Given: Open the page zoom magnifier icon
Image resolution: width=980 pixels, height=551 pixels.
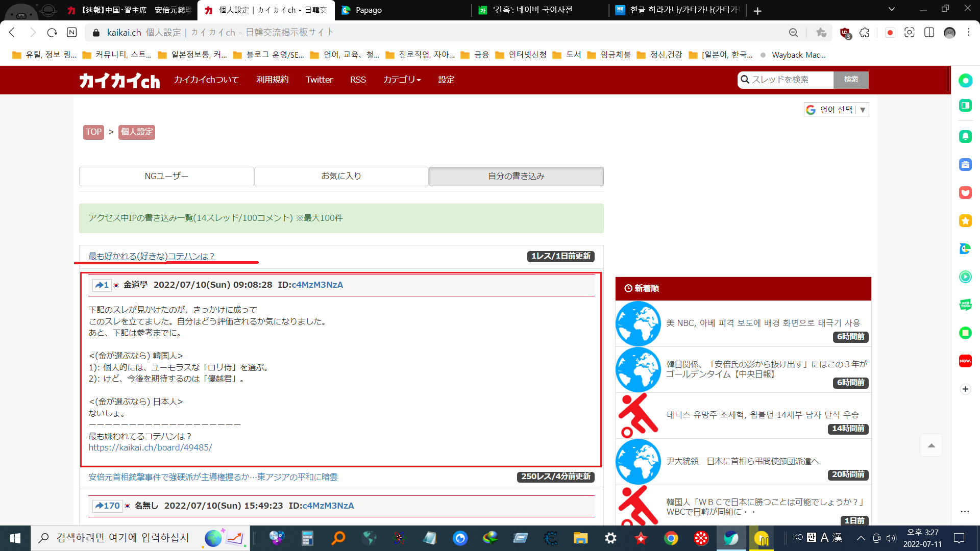Looking at the screenshot, I should [793, 33].
